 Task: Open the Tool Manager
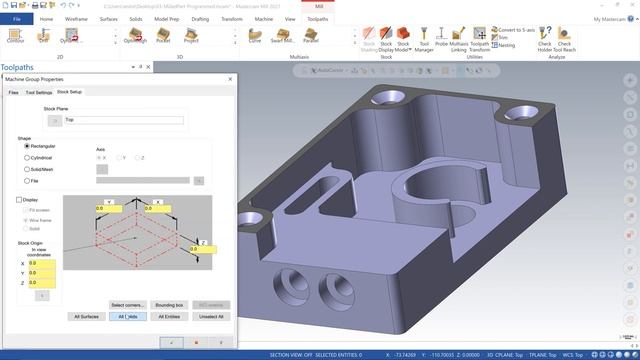[x=424, y=40]
